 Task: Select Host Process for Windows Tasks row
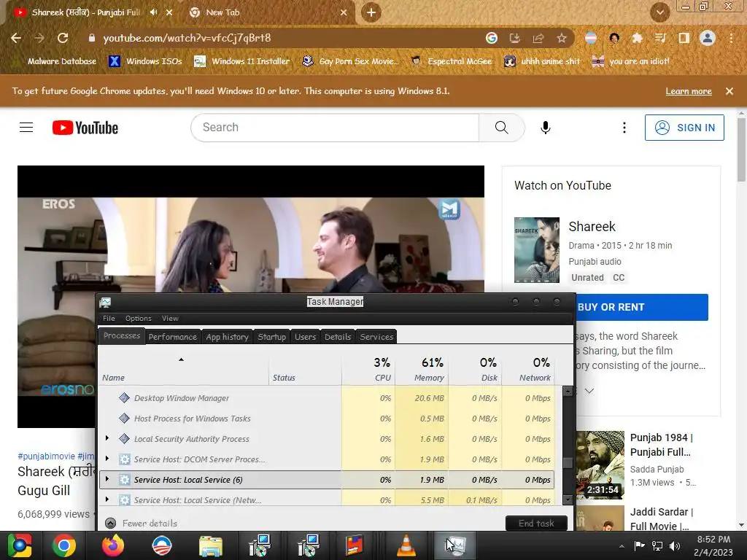(x=327, y=418)
